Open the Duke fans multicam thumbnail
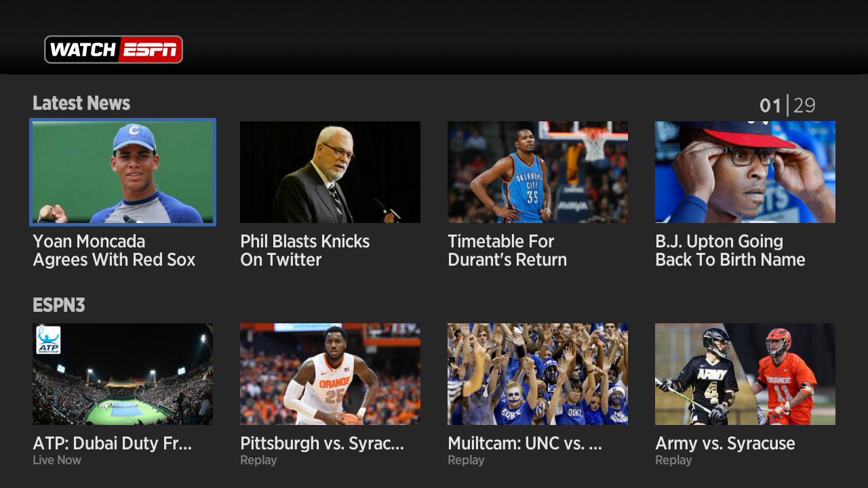Image resolution: width=868 pixels, height=488 pixels. (538, 374)
